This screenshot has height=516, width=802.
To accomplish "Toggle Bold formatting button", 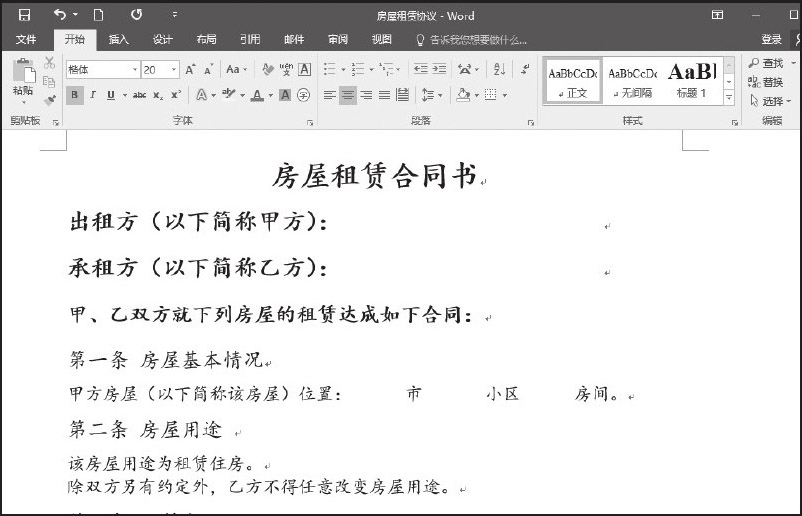I will coord(75,95).
